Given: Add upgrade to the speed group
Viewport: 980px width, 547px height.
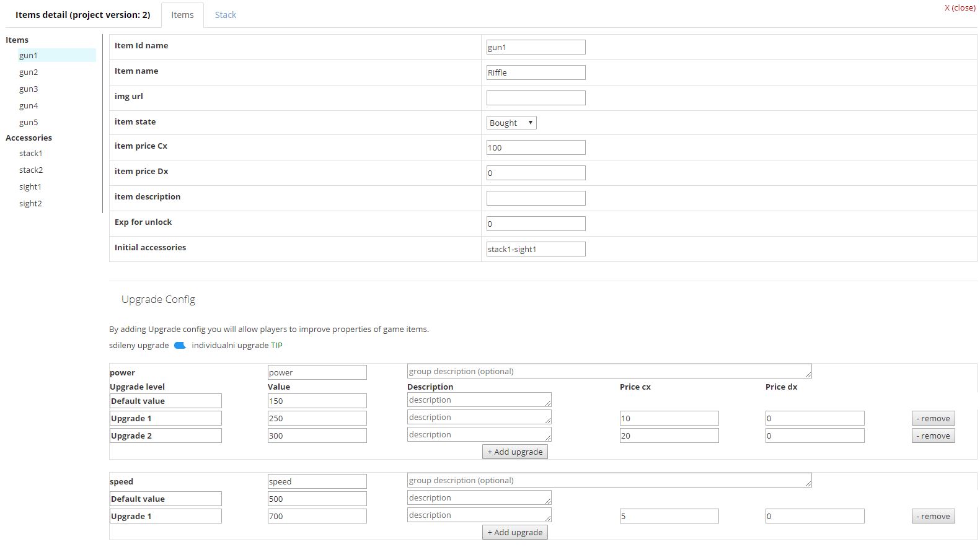Looking at the screenshot, I should [514, 533].
